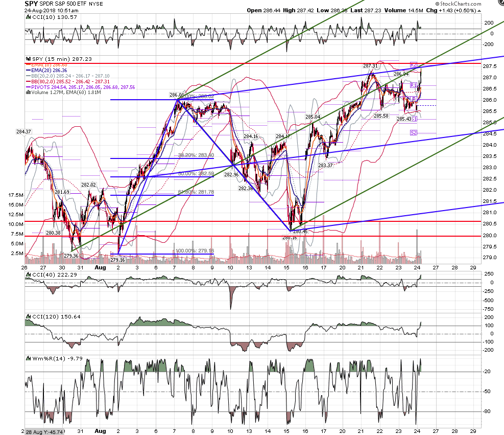Click the High 287.42 header value
The width and height of the screenshot is (504, 435).
298,11
